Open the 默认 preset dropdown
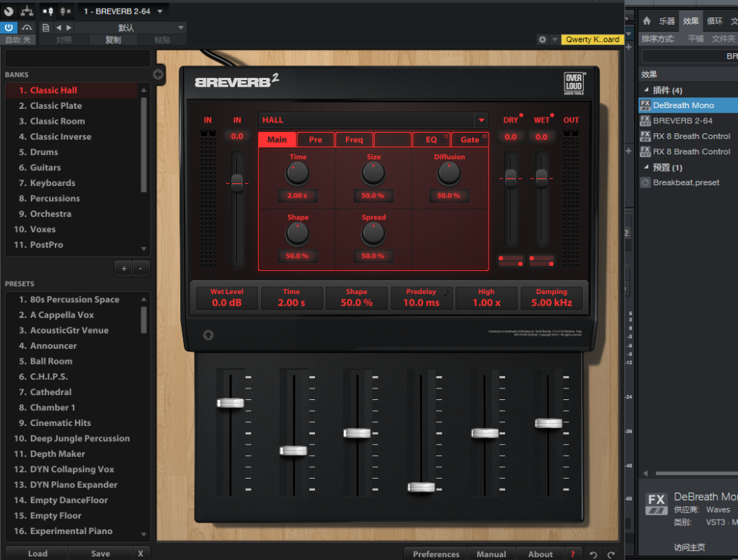738x560 pixels. tap(130, 27)
